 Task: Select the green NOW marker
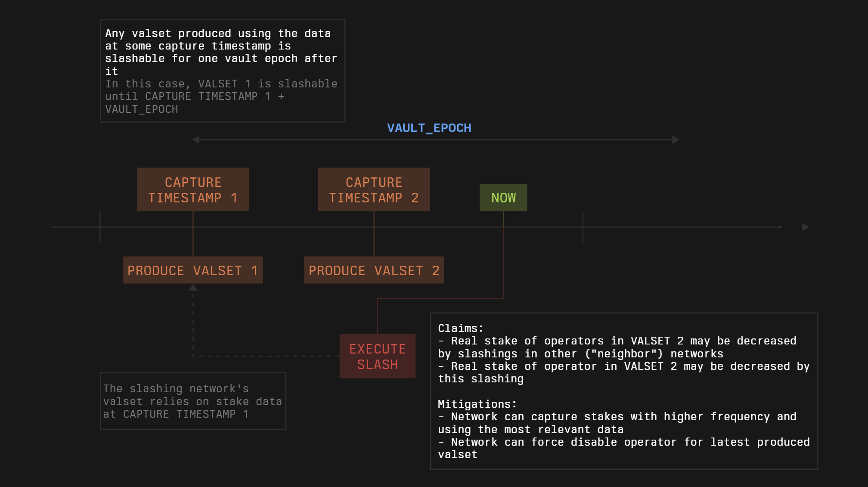pos(503,198)
